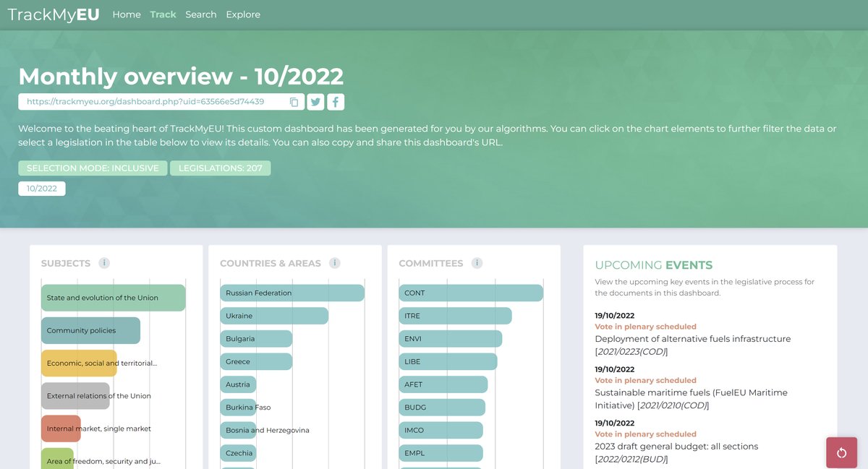Filter by CONT committee bar

tap(471, 293)
